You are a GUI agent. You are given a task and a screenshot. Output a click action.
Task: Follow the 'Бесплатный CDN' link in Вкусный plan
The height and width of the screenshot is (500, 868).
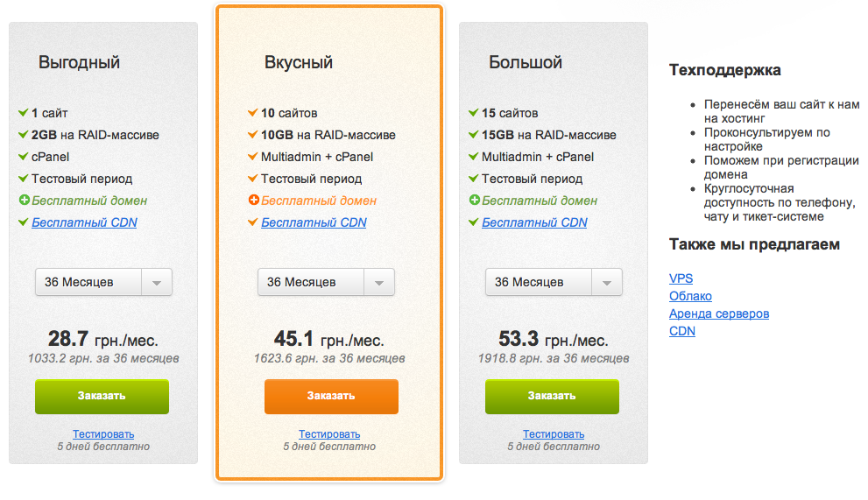tap(314, 222)
